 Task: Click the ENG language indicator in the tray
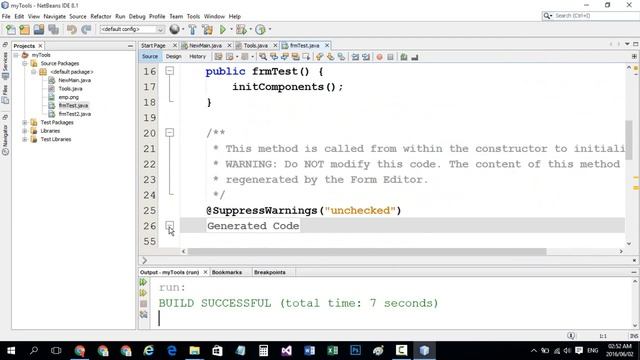[x=593, y=351]
